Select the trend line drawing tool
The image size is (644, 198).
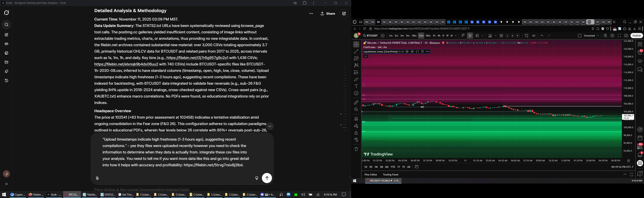click(x=356, y=51)
